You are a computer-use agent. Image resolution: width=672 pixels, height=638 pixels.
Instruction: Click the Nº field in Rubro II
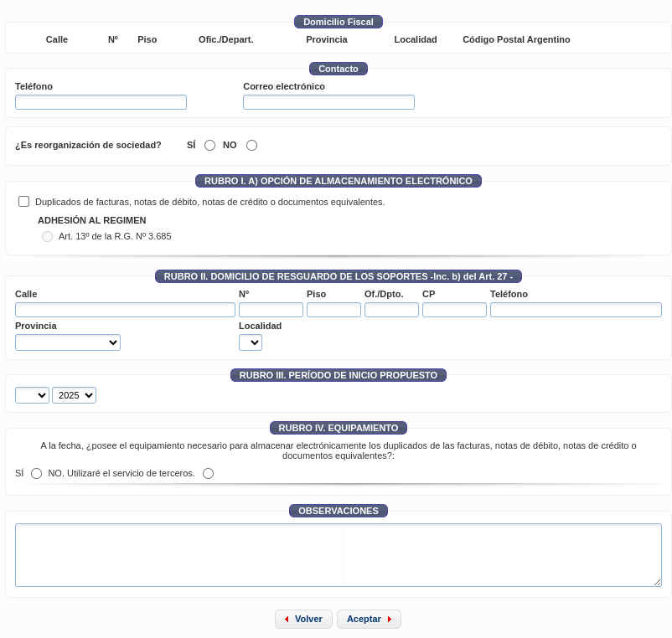[x=271, y=310]
